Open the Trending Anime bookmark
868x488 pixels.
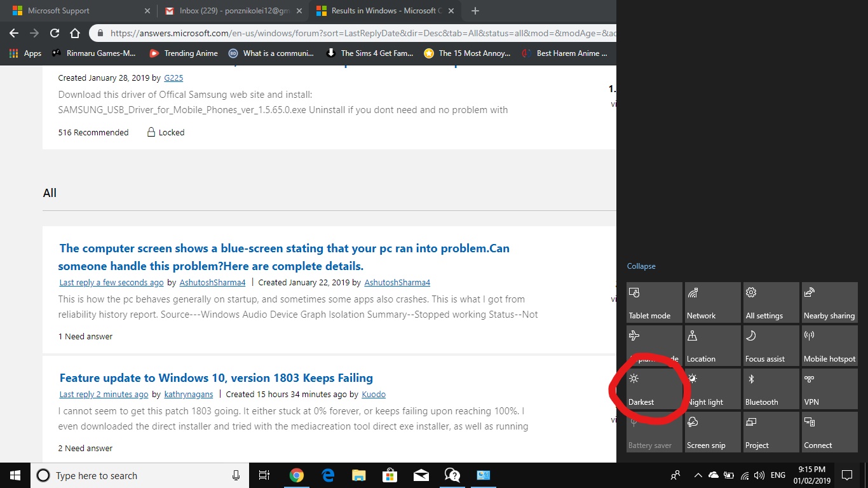tap(184, 53)
